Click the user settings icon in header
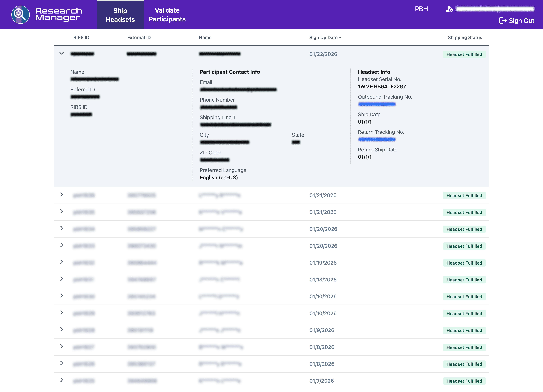Viewport: 543px width, 392px height. coord(449,9)
